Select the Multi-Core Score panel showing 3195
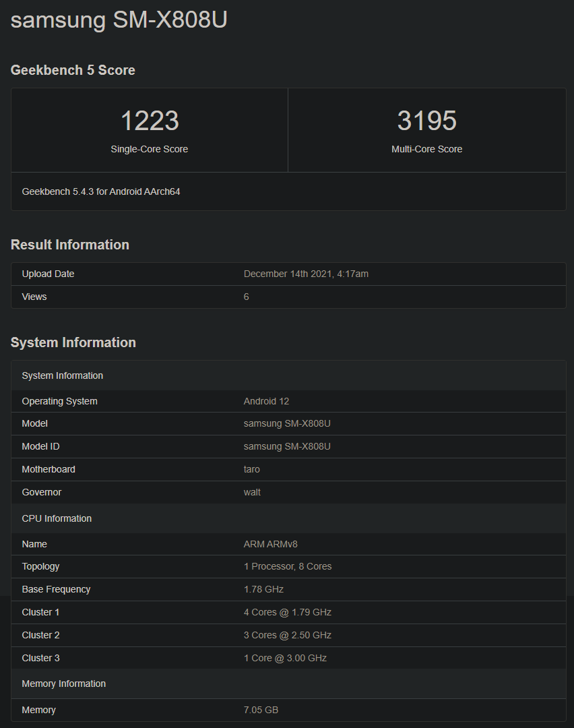This screenshot has height=728, width=574. coord(426,129)
